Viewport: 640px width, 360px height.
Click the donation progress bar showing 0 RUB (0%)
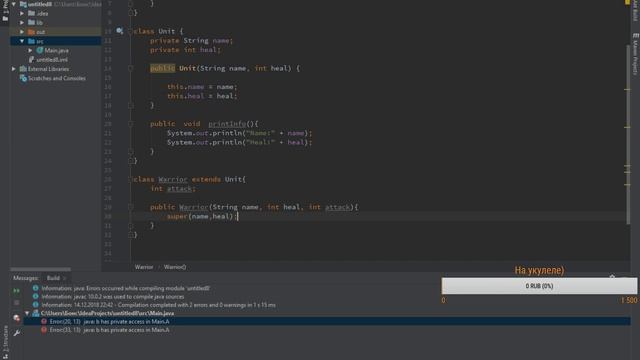click(539, 286)
